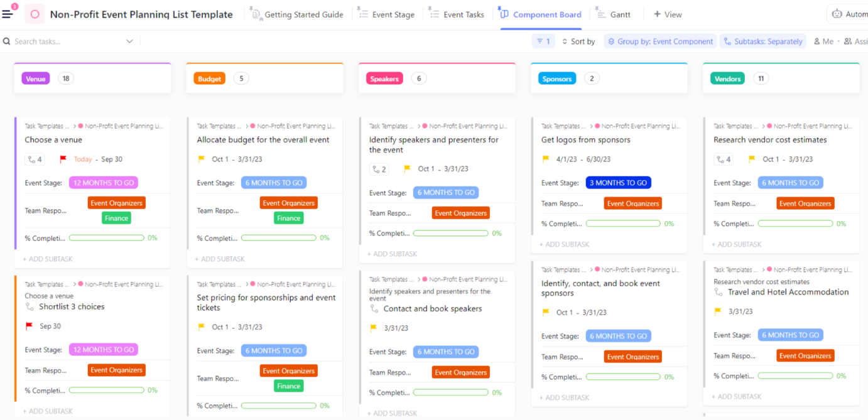Open the Sort by dropdown
Screen dimensions: 868x420
click(578, 41)
